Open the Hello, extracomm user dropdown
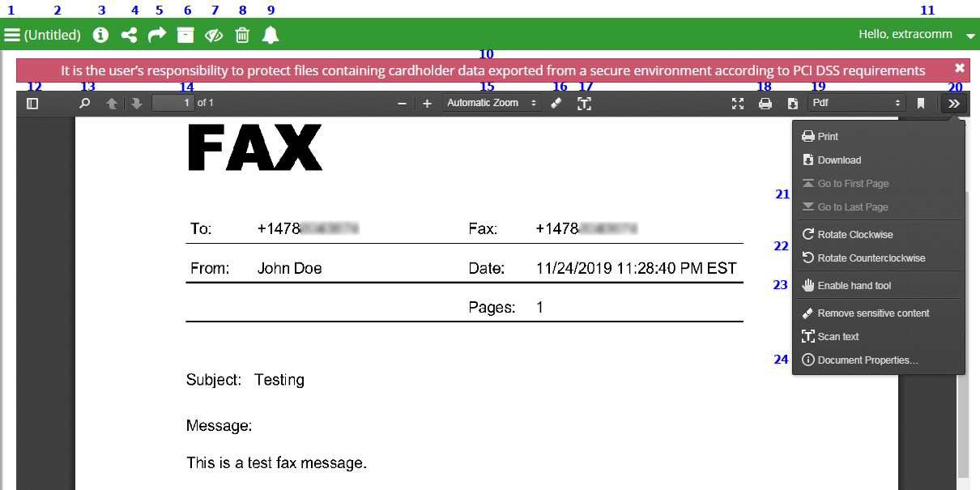 (918, 35)
